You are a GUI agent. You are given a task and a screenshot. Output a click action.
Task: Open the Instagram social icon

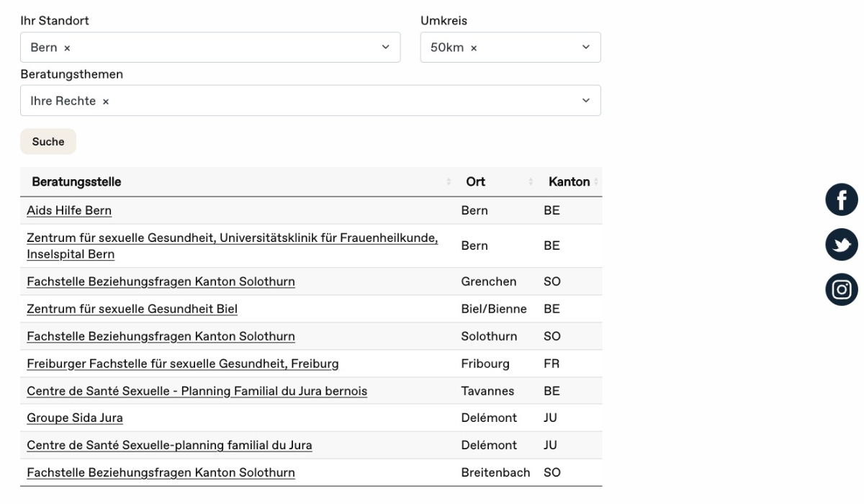coord(842,289)
